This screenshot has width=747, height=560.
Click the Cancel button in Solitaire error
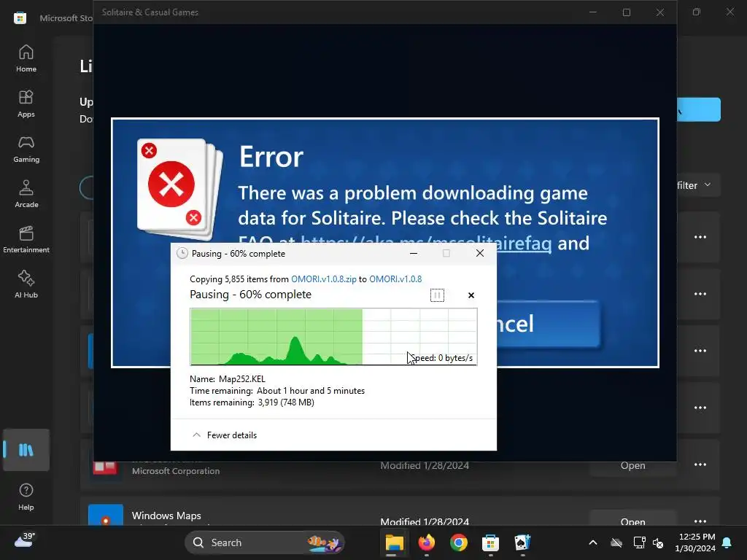point(548,324)
